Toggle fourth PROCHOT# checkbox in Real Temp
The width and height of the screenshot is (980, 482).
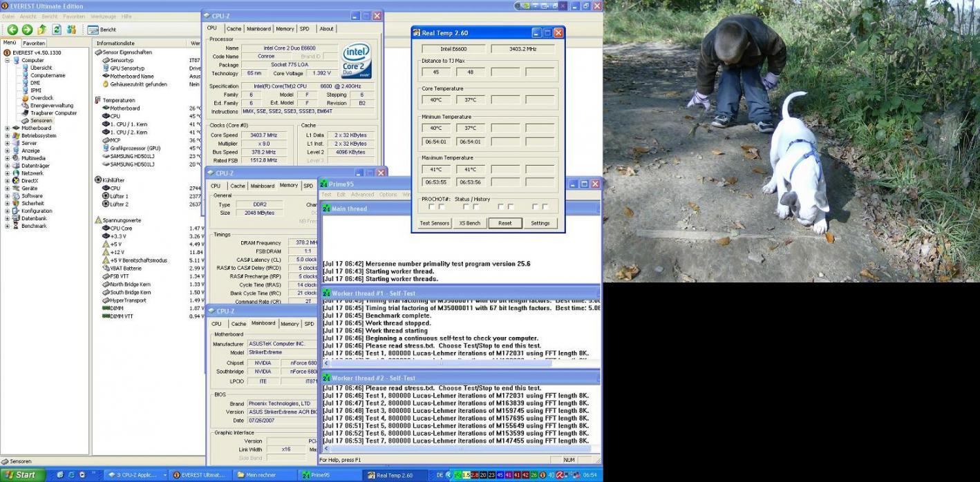point(476,206)
